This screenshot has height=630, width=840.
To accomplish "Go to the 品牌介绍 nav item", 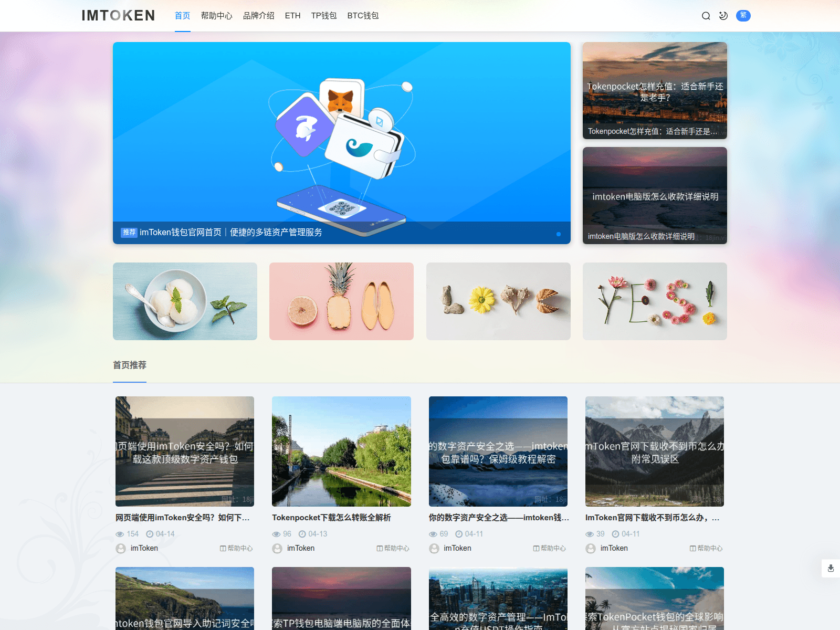I will [x=258, y=16].
